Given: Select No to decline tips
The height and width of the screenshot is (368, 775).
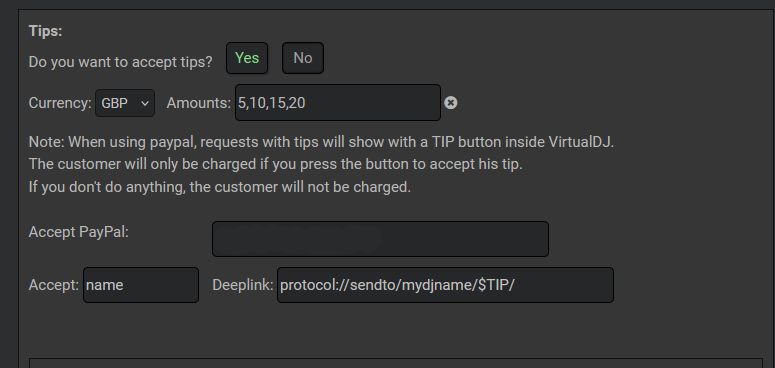Looking at the screenshot, I should pos(302,58).
